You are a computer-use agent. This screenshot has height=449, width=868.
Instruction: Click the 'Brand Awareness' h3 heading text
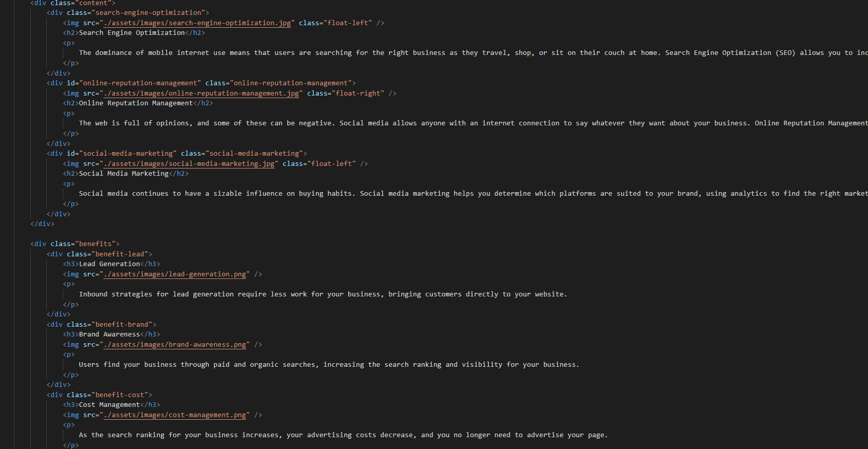point(109,334)
